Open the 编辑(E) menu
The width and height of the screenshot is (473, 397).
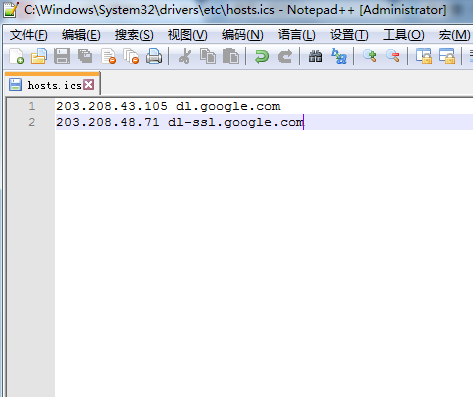coord(81,35)
